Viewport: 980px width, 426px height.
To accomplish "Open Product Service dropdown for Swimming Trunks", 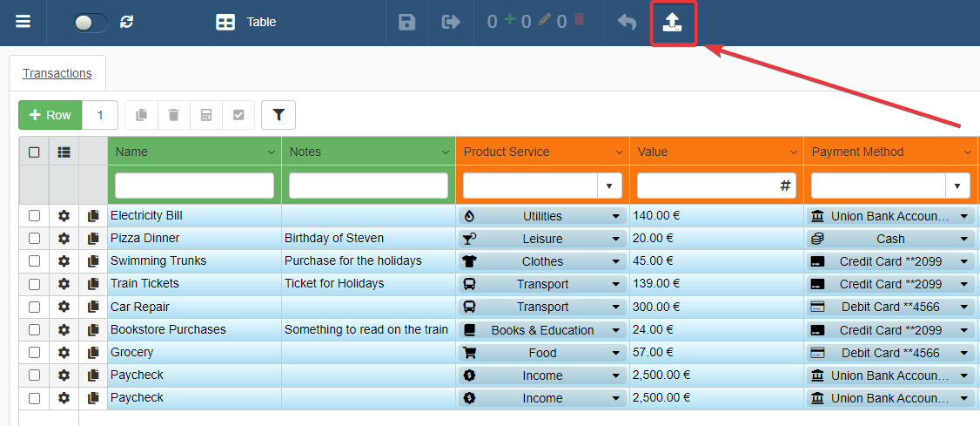I will pyautogui.click(x=616, y=261).
